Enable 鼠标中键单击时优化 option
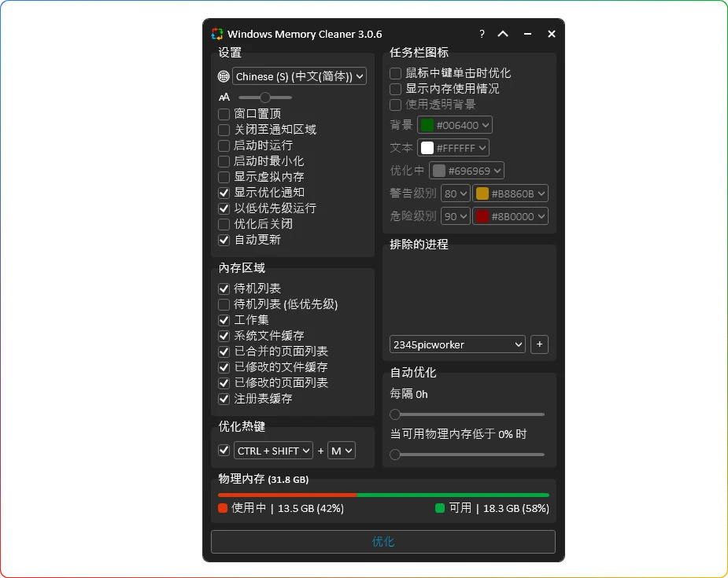Viewport: 728px width, 578px height. click(x=395, y=72)
